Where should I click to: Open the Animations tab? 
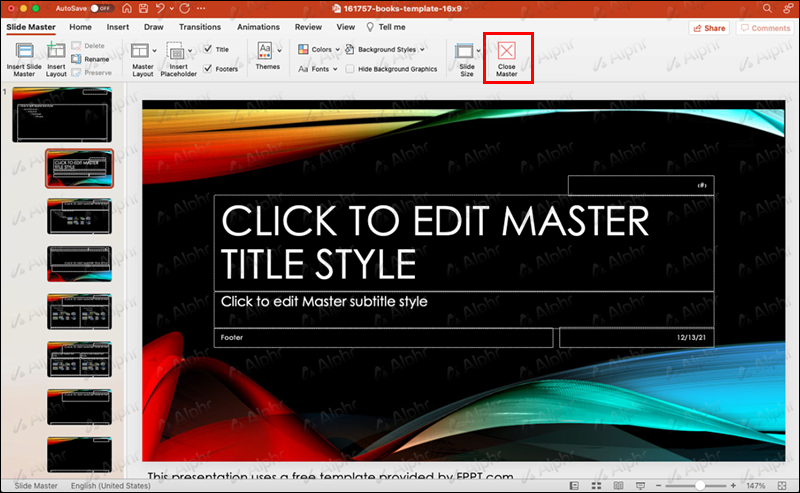click(258, 27)
